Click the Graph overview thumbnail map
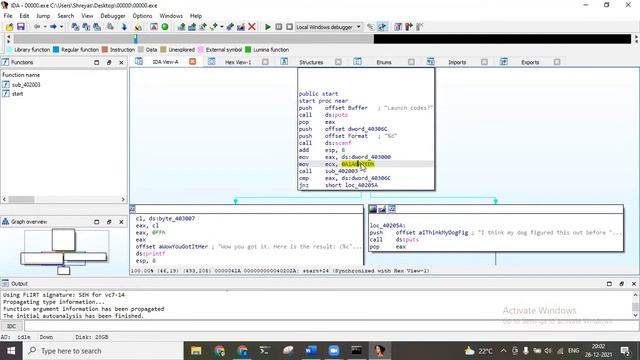The height and width of the screenshot is (360, 640). pyautogui.click(x=64, y=252)
